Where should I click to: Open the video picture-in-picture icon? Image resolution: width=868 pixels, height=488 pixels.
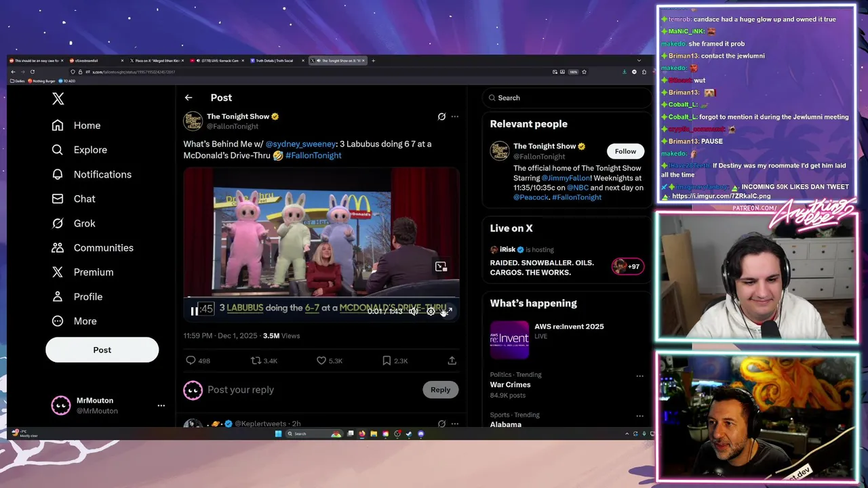coord(441,266)
